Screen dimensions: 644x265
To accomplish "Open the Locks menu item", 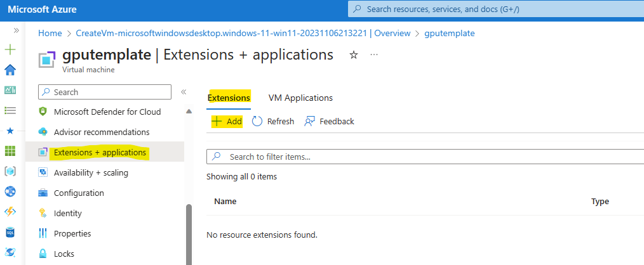I will point(64,254).
